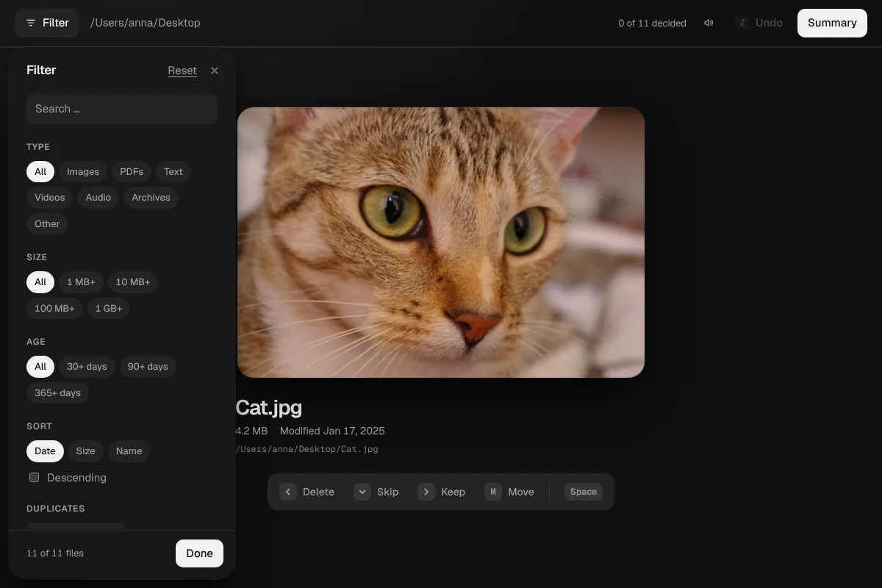Close the Filter panel with X
Image resolution: width=882 pixels, height=588 pixels.
(215, 71)
